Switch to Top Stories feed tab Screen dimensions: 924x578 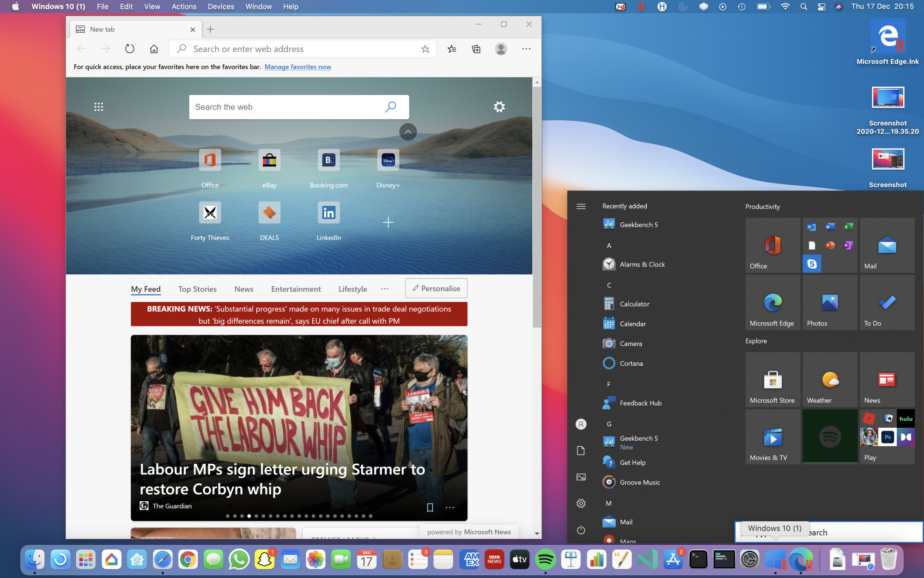pos(197,289)
